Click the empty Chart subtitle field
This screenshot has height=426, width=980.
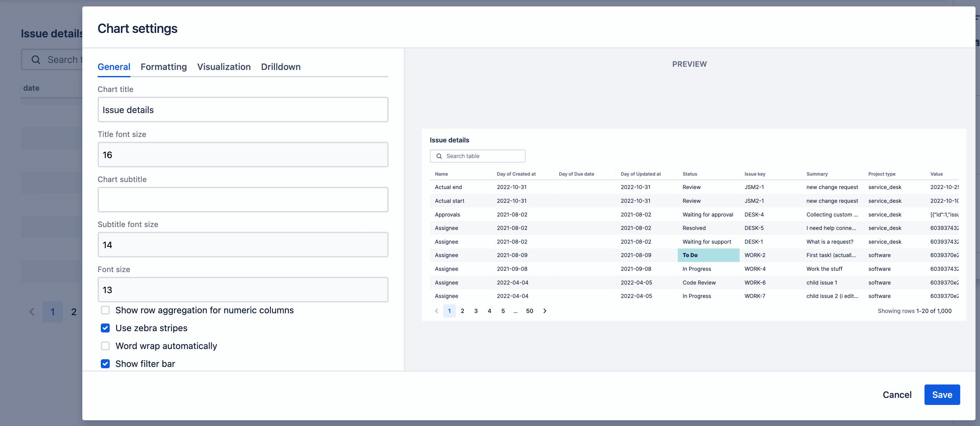pos(243,199)
